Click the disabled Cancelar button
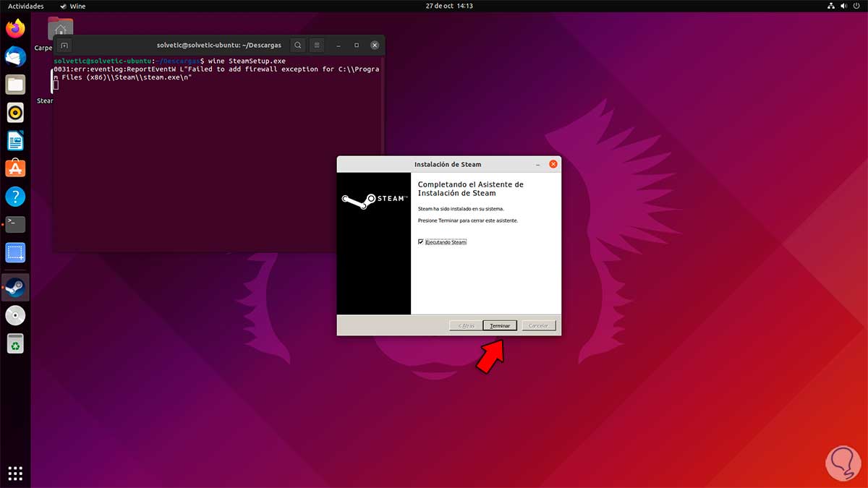The width and height of the screenshot is (868, 488). pos(539,325)
